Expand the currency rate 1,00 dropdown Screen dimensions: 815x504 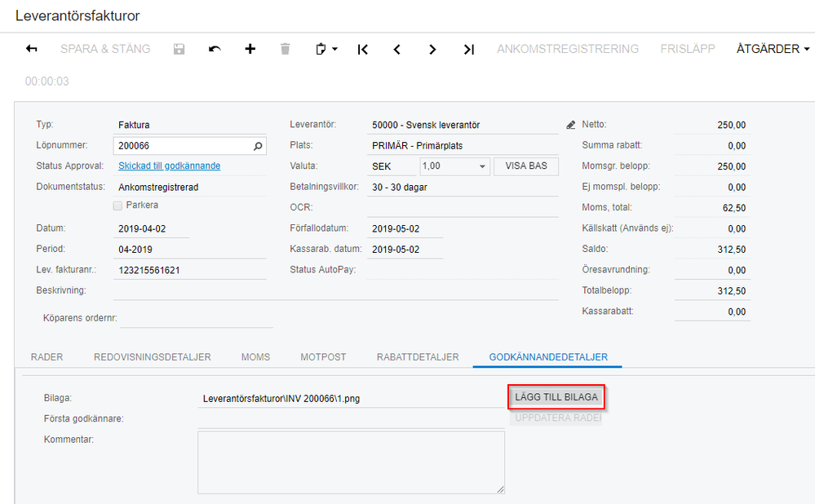pyautogui.click(x=482, y=166)
